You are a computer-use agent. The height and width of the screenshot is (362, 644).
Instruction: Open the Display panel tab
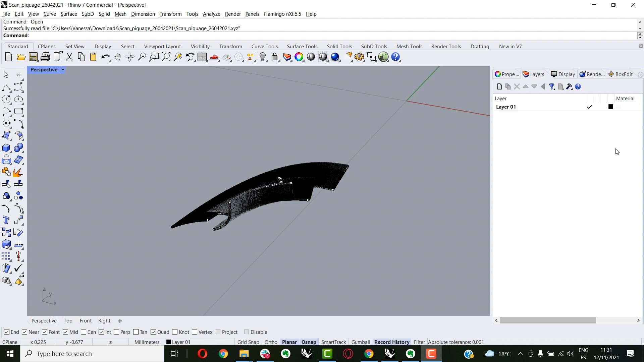[563, 74]
